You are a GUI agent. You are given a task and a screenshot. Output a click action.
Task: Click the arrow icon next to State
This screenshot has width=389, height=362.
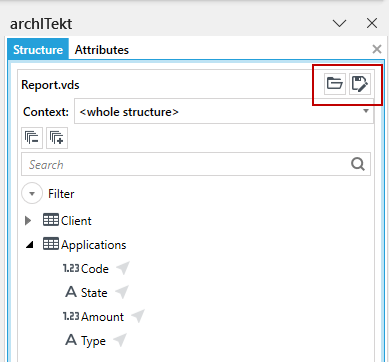tap(122, 292)
